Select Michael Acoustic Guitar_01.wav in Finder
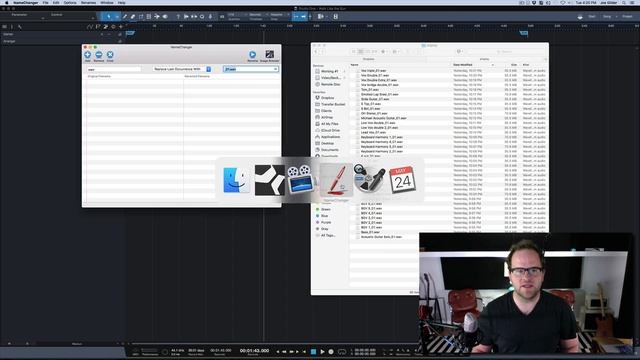 point(383,118)
